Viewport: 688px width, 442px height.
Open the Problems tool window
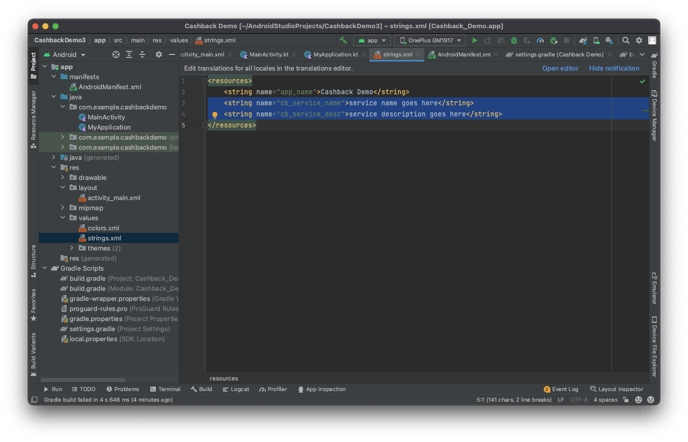click(x=124, y=389)
